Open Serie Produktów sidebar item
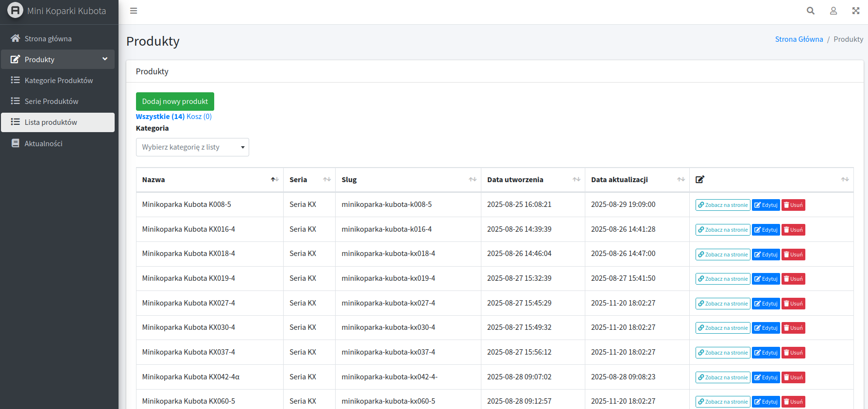Viewport: 868px width, 409px height. 58,101
